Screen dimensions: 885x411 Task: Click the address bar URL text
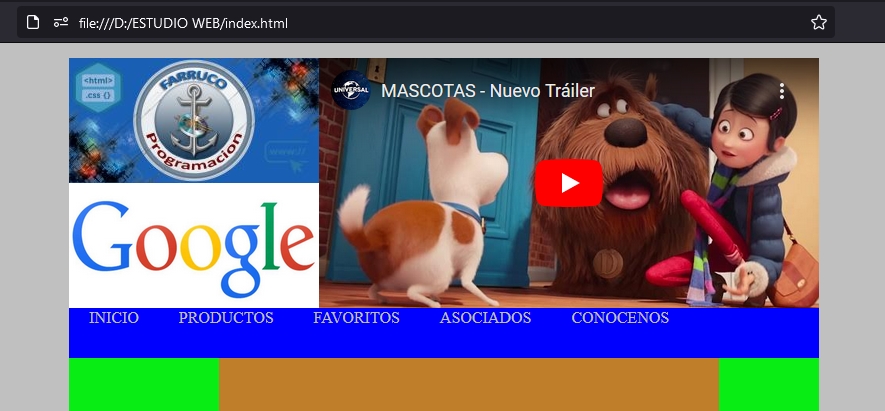click(x=183, y=23)
